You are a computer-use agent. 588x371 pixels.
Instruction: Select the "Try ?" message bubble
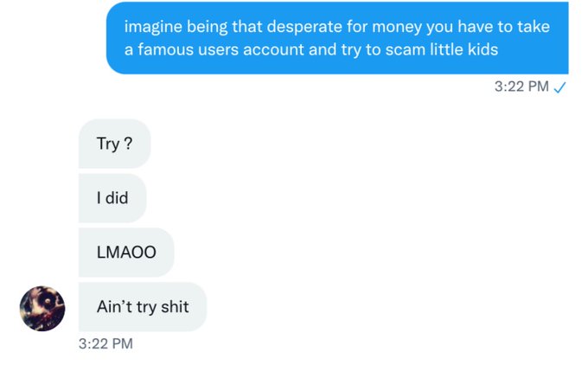(115, 144)
